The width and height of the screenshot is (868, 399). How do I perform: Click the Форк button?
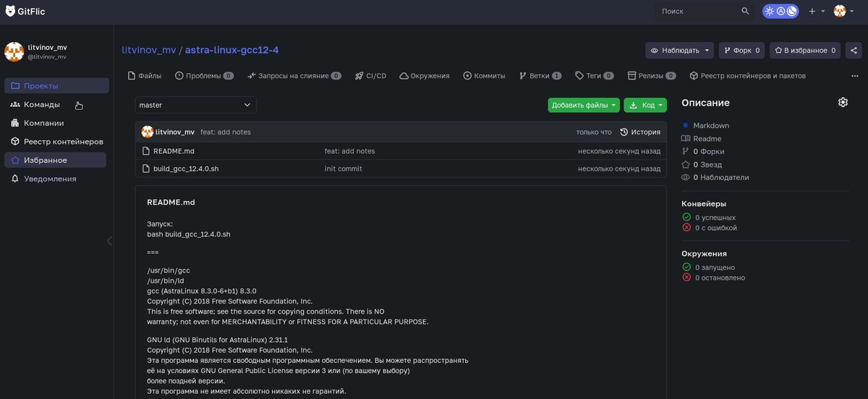point(741,51)
